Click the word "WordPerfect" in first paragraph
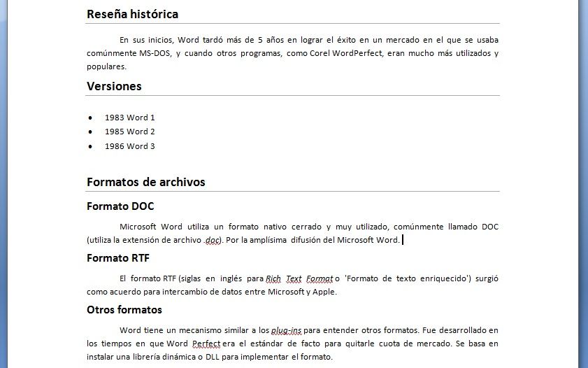The height and width of the screenshot is (368, 588). point(358,54)
